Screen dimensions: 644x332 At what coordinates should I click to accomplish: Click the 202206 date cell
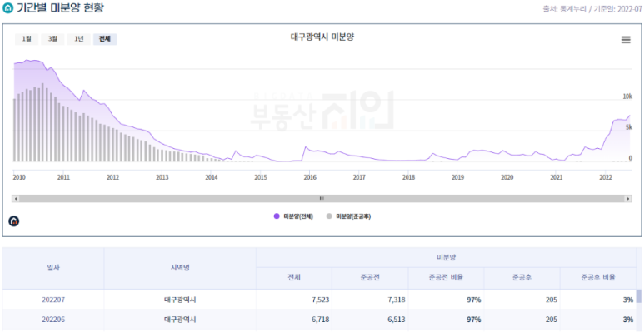(x=53, y=320)
